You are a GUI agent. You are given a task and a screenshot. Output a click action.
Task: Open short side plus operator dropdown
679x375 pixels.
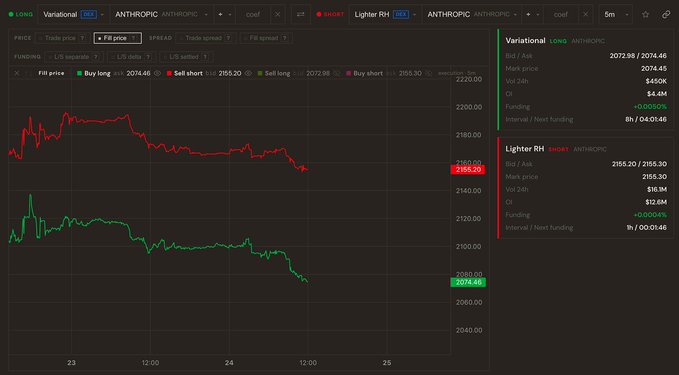(x=532, y=14)
